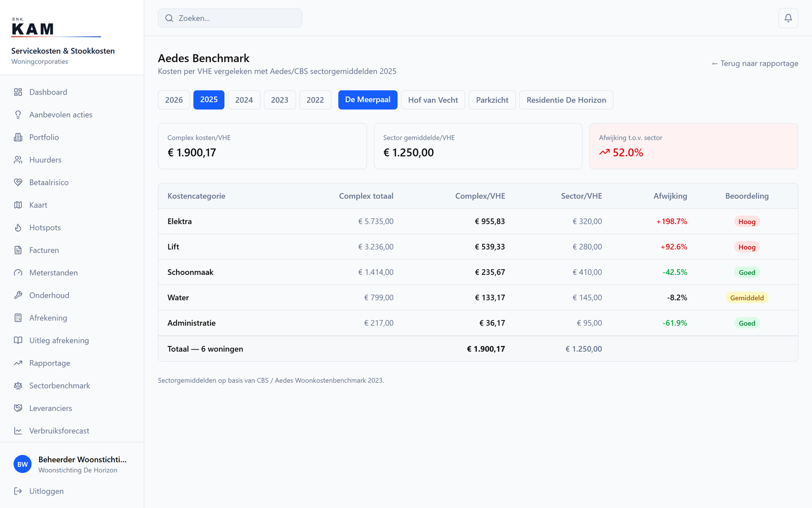Viewport: 812px width, 508px height.
Task: Open the Dashboard grid icon
Action: [18, 92]
